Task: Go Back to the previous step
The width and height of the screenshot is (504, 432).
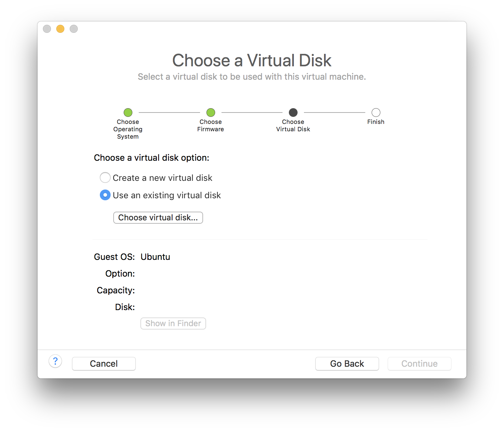Action: tap(347, 364)
